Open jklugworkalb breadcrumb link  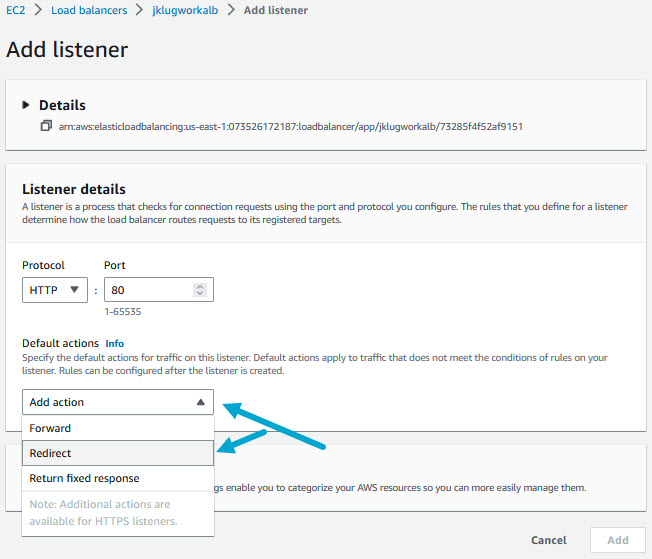pos(184,10)
